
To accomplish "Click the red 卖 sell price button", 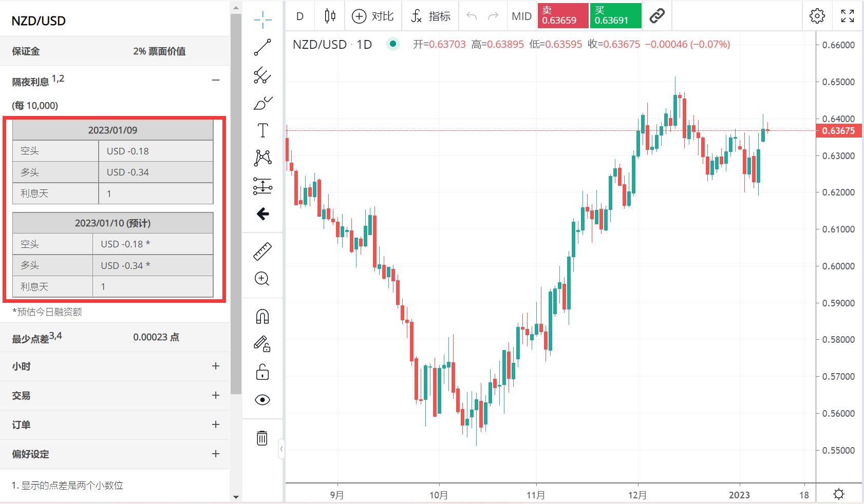I will click(562, 15).
